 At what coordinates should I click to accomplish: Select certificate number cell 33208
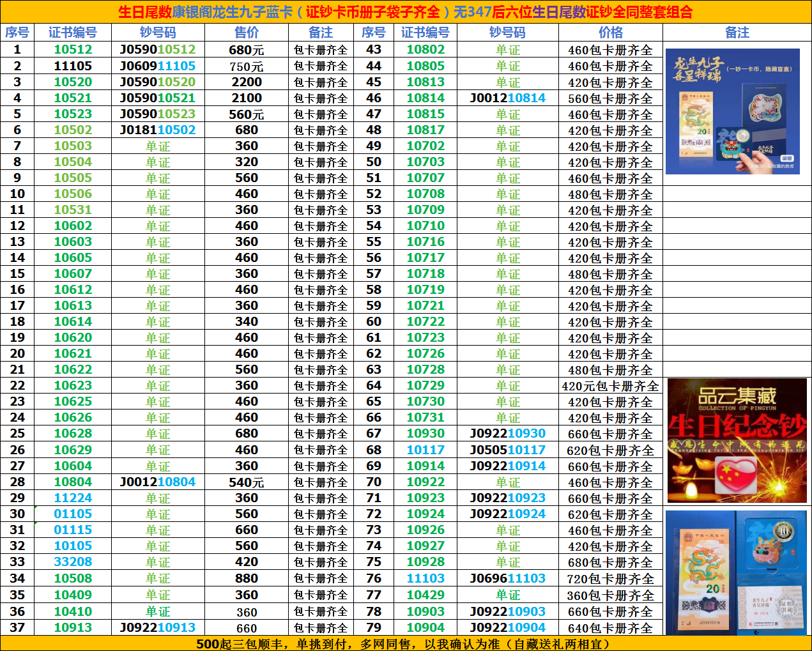[x=73, y=562]
